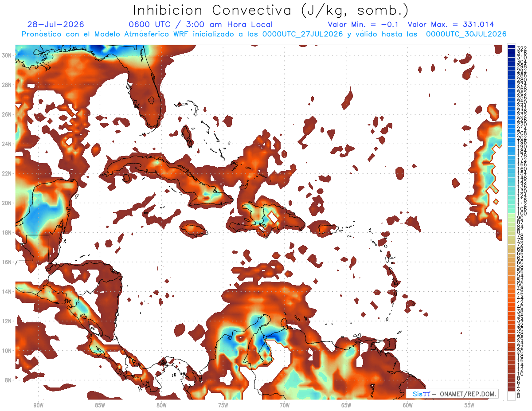This screenshot has width=532, height=411.
Task: Click the '322' value on the color scale
Action: 521,48
